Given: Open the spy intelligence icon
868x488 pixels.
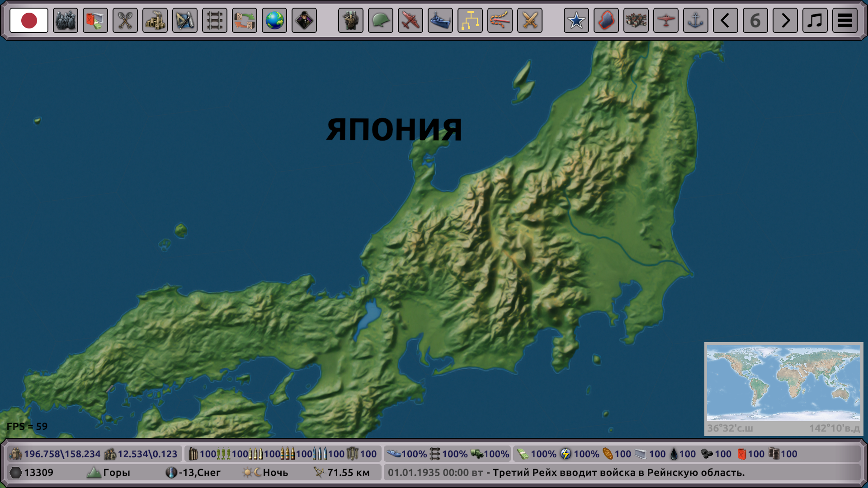Looking at the screenshot, I should click(304, 20).
